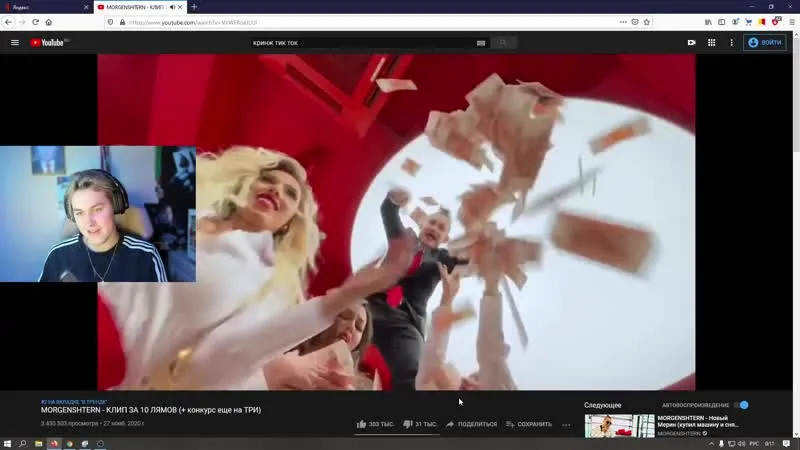
Task: Click the red shield ad blocker extension
Action: tap(776, 22)
